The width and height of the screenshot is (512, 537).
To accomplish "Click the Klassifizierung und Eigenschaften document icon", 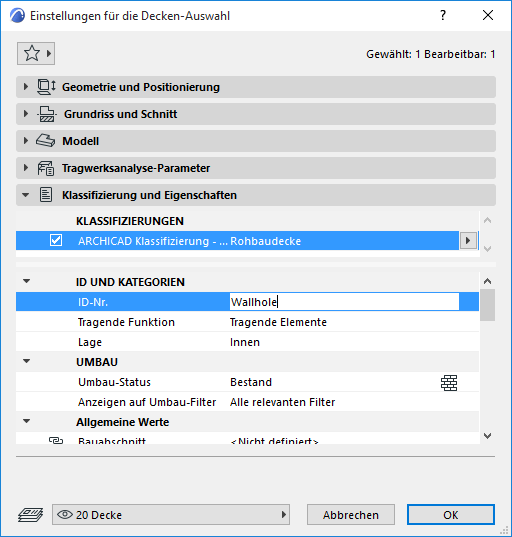I will 46,195.
